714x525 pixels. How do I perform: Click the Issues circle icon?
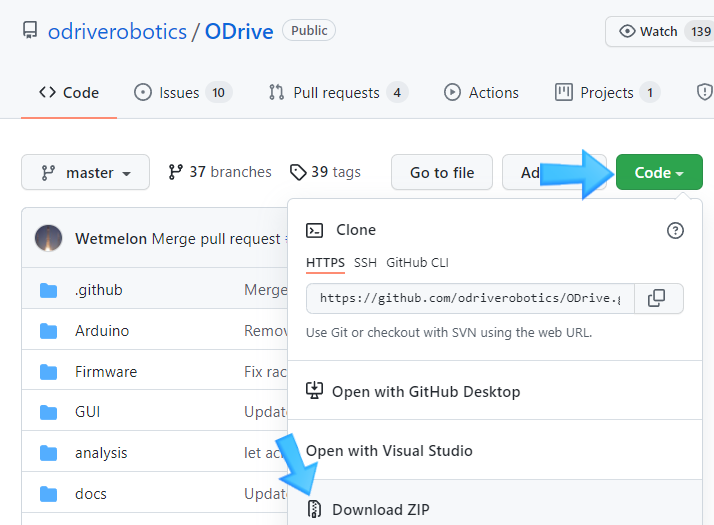(x=143, y=92)
